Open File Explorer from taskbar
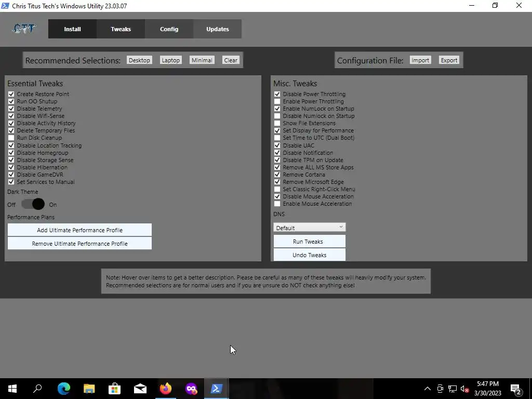The image size is (532, 399). 89,389
